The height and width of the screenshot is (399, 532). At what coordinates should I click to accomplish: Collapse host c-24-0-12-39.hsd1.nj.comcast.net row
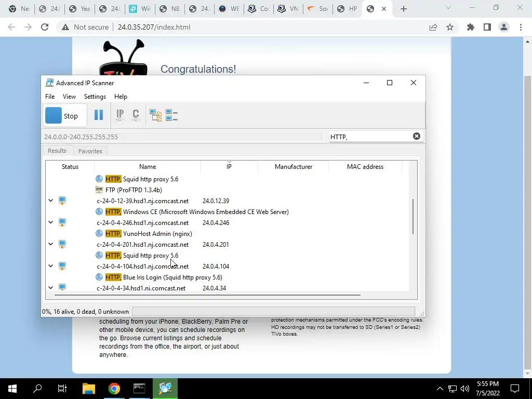coord(50,201)
